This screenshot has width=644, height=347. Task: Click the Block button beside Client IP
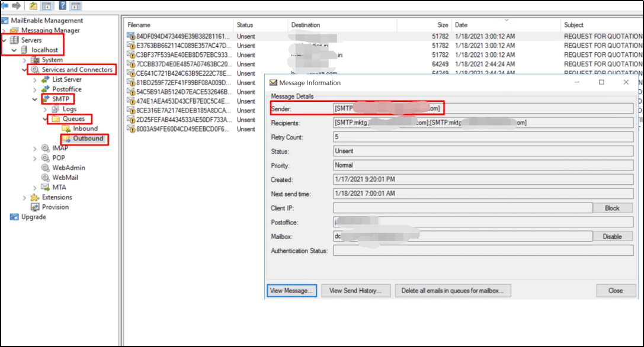coord(613,208)
